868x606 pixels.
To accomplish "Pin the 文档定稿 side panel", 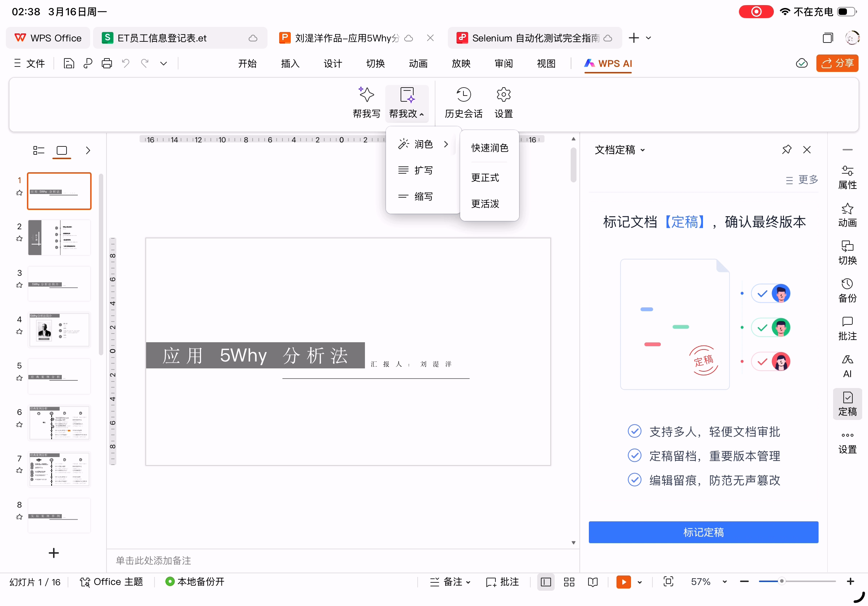I will [786, 150].
